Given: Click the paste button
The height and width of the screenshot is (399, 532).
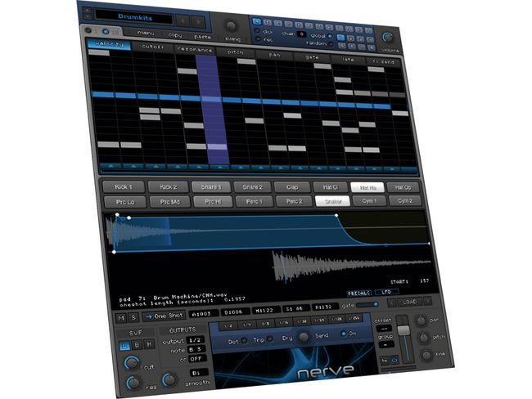Looking at the screenshot, I should 202,36.
